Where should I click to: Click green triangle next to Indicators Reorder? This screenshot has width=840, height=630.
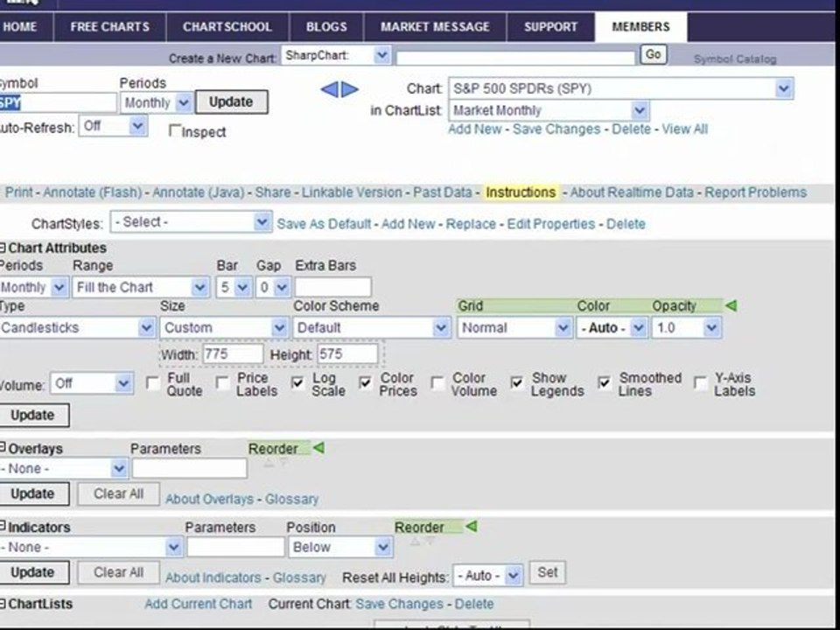pyautogui.click(x=471, y=526)
